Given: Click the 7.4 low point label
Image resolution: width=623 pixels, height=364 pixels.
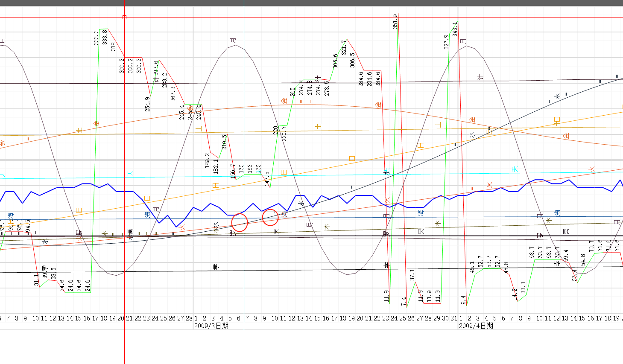Looking at the screenshot, I should pos(404,301).
